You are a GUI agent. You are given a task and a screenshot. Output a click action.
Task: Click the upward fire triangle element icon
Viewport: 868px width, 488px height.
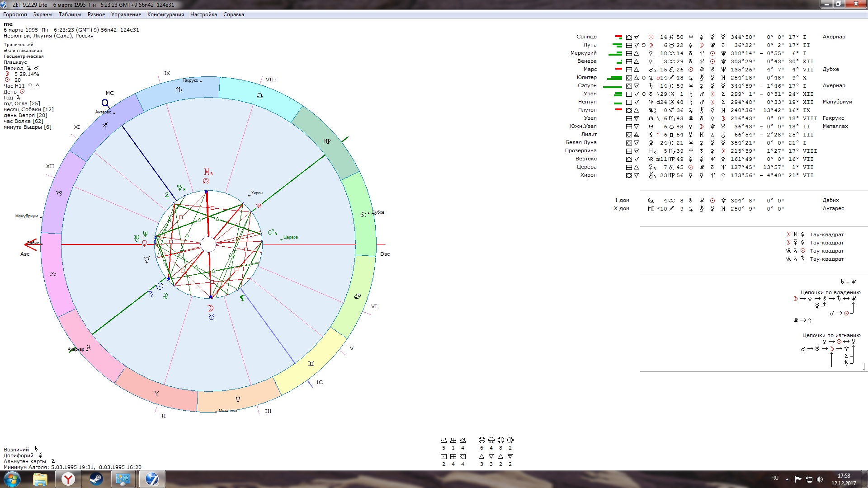[x=481, y=457]
